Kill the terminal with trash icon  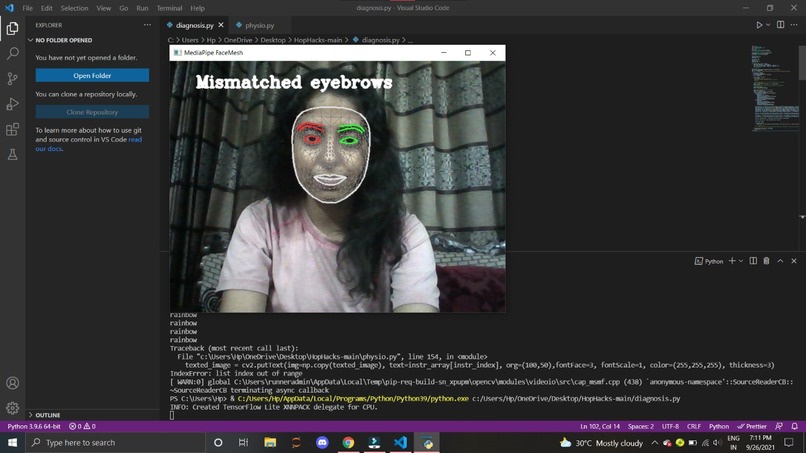pyautogui.click(x=766, y=261)
